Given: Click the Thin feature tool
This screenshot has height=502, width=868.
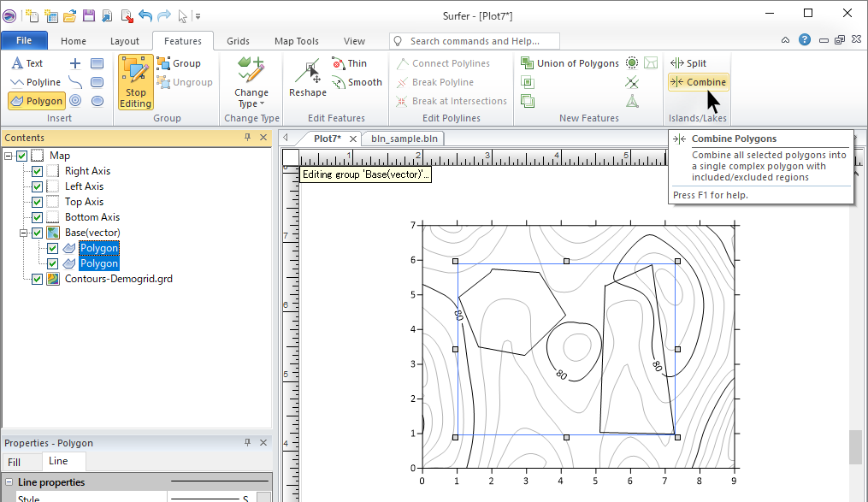Looking at the screenshot, I should (x=349, y=63).
